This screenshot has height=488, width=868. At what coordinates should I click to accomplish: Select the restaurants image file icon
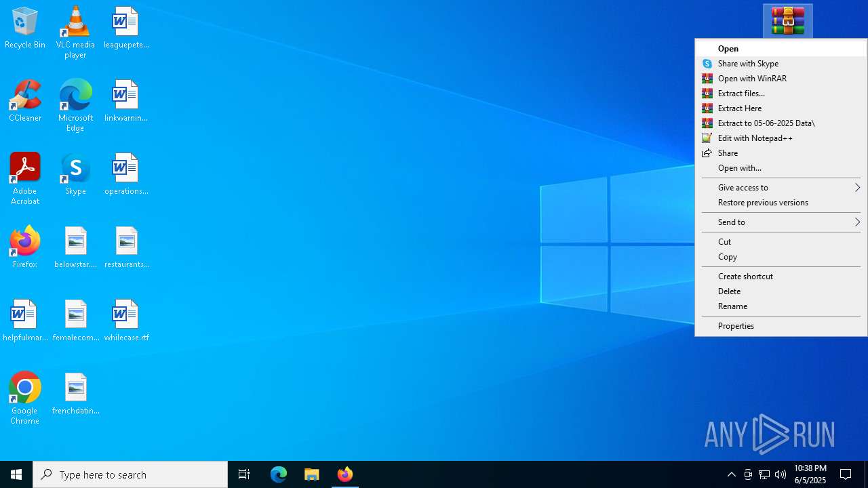pos(126,248)
